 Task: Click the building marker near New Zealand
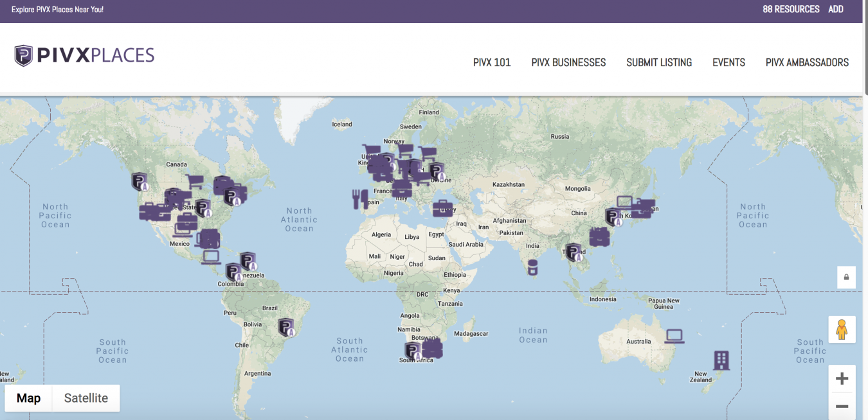point(721,360)
